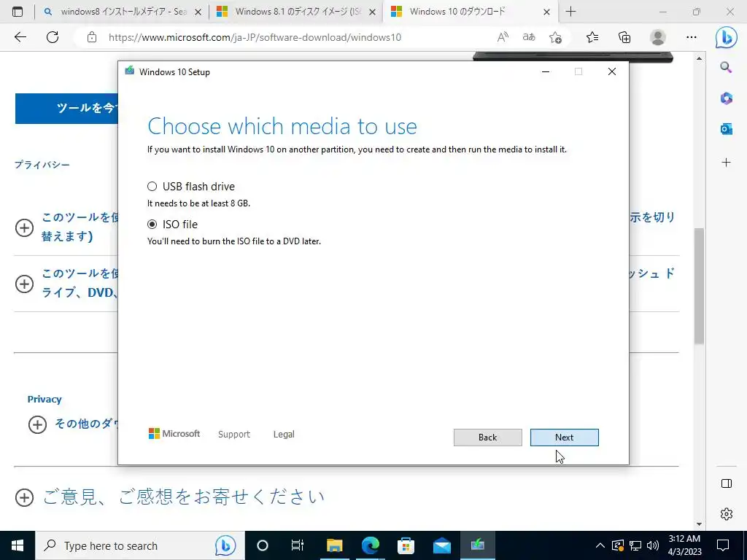Click the page vertical scrollbar thumb
Viewport: 747px width, 560px height.
(699, 286)
